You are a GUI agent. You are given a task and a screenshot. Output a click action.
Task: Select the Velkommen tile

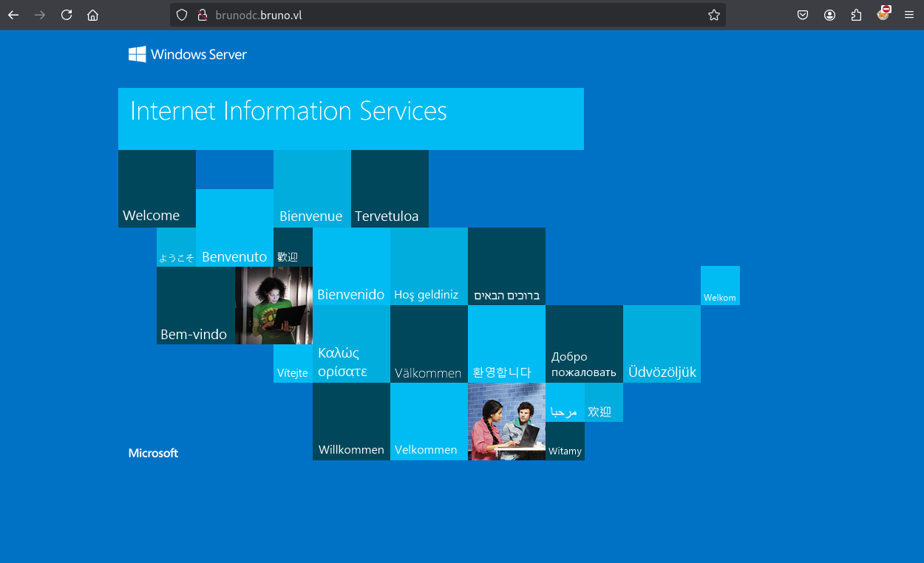click(x=429, y=421)
